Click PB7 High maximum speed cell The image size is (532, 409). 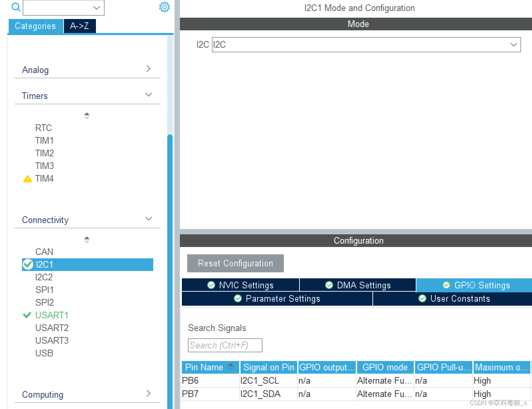coord(502,394)
